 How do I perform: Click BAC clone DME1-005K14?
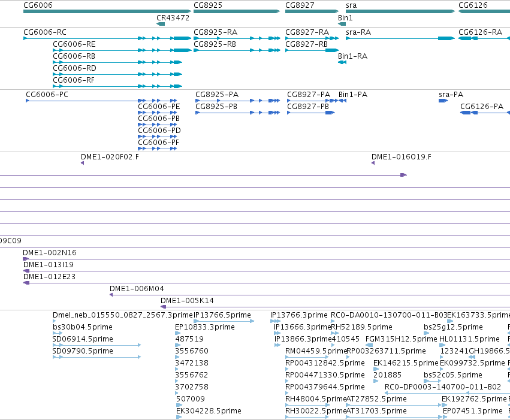point(336,307)
